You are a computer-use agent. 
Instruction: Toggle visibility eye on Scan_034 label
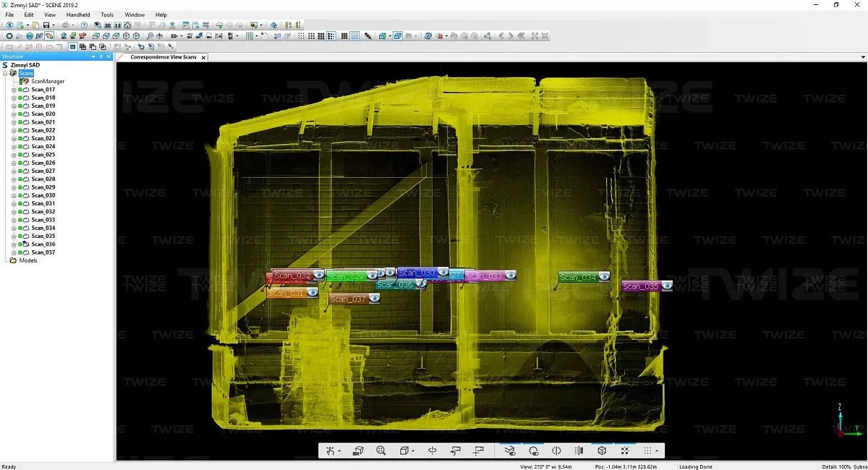point(603,277)
